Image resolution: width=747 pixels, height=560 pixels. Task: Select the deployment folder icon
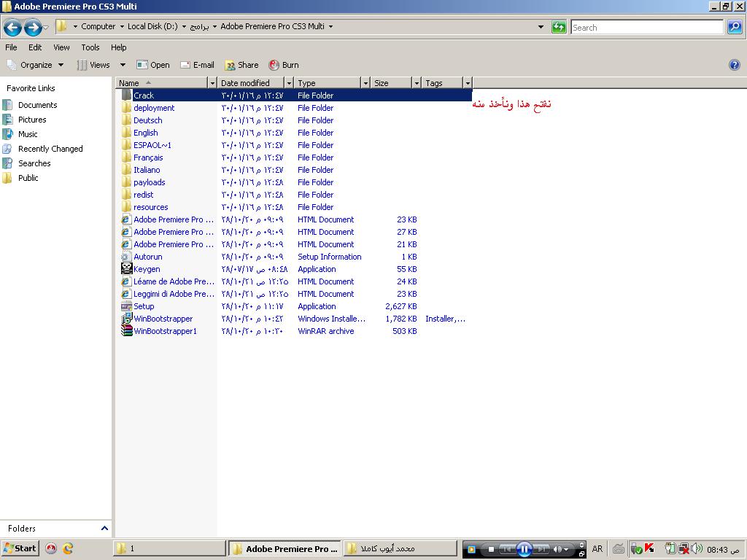pos(126,108)
